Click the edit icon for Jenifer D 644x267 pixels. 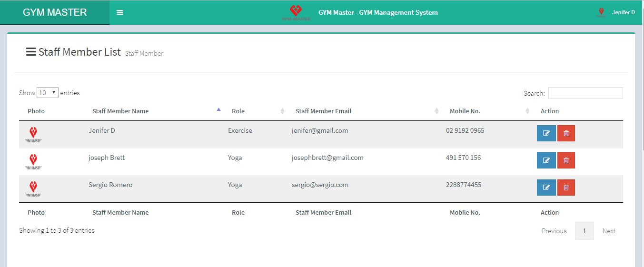pos(546,133)
